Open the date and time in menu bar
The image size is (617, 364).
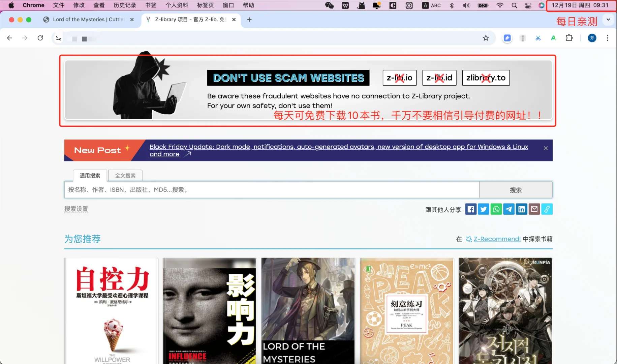click(580, 5)
